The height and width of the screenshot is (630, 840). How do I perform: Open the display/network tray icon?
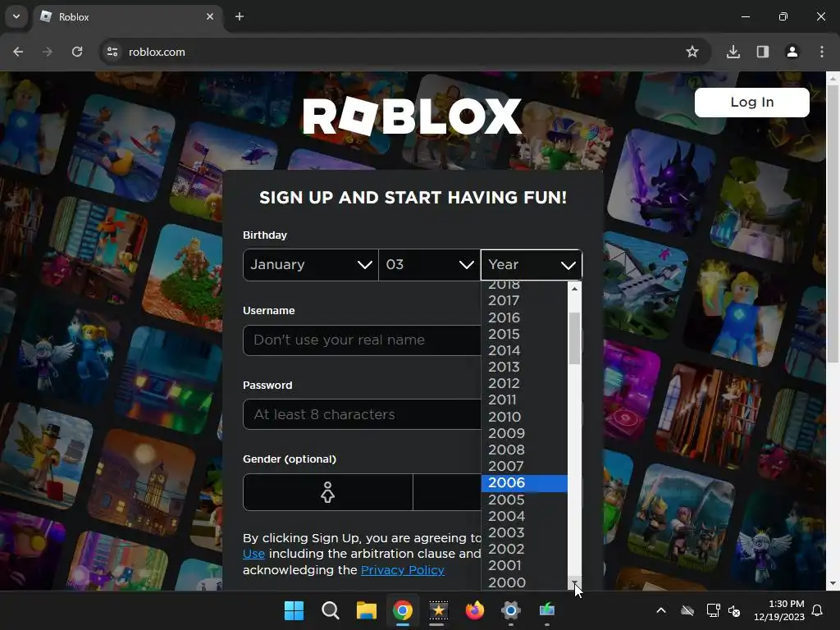(x=713, y=610)
